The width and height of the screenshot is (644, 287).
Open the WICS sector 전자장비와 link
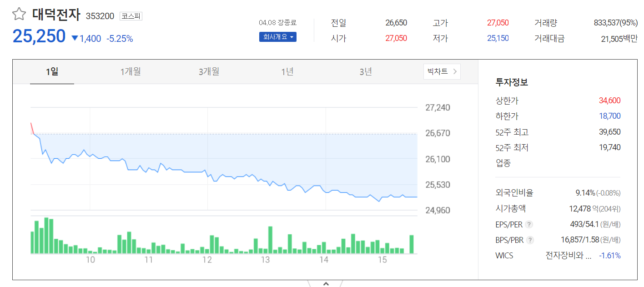point(569,256)
